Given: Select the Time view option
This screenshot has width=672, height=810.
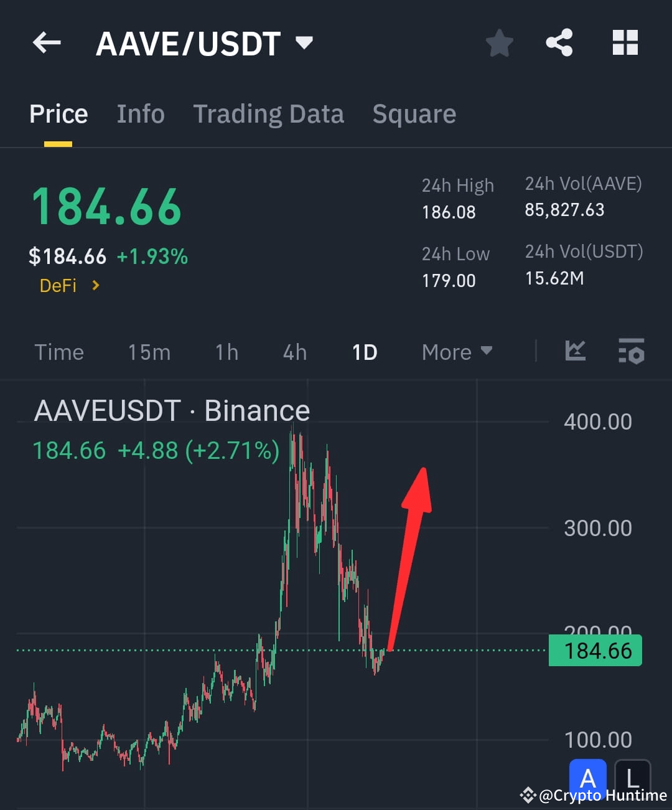Looking at the screenshot, I should point(59,352).
